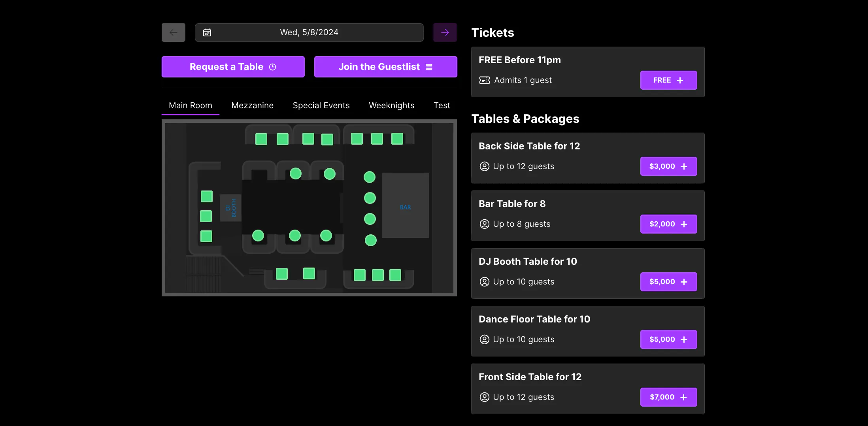Select the Weeknights tab

click(x=391, y=106)
